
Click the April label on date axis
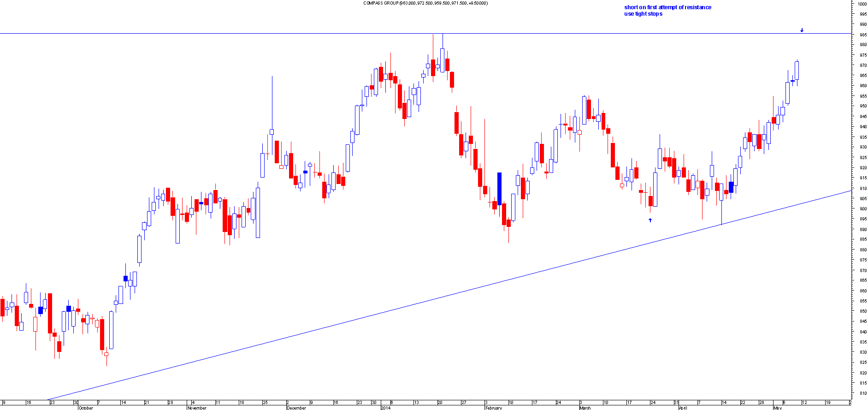click(x=683, y=408)
